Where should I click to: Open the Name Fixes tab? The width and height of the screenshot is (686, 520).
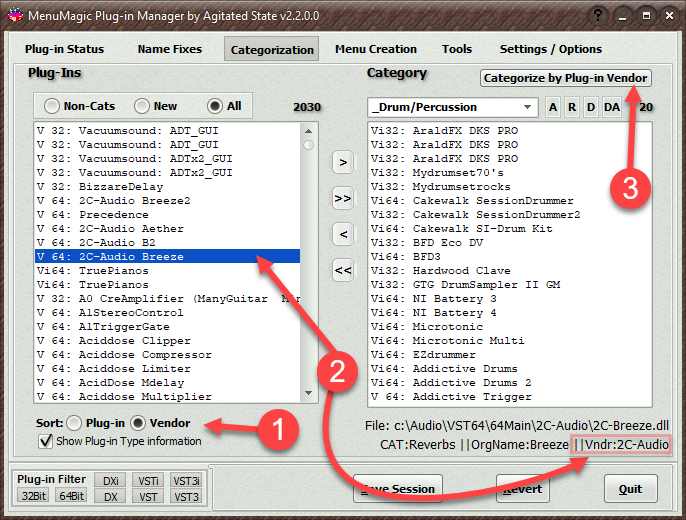click(170, 49)
